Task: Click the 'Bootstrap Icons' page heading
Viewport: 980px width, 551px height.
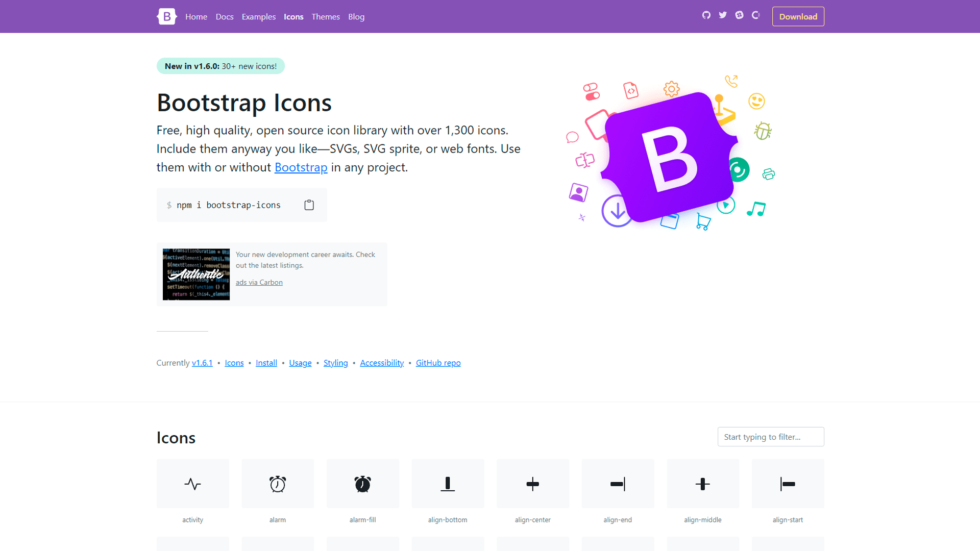Action: [244, 103]
